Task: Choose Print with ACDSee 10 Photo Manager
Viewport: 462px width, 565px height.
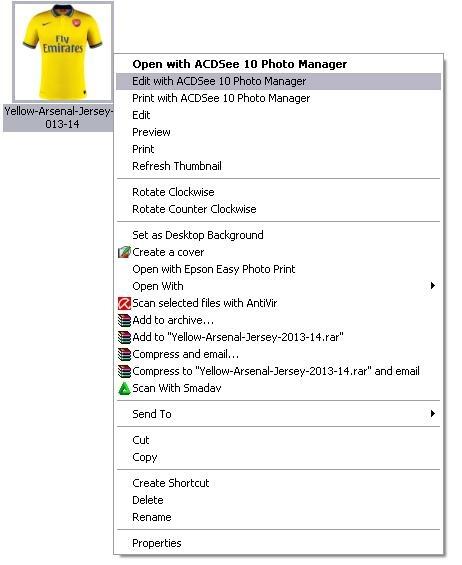Action: [x=278, y=98]
